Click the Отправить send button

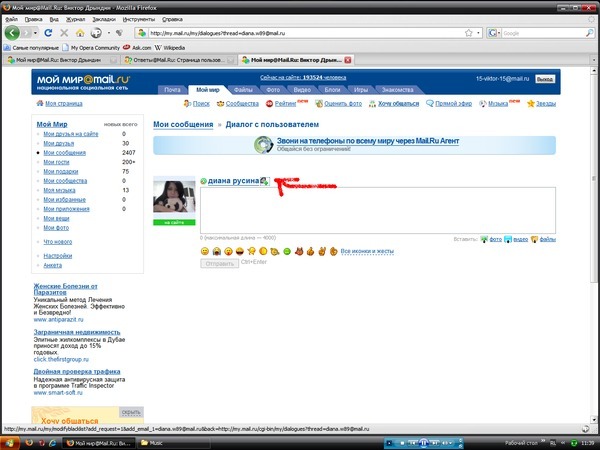click(x=220, y=264)
